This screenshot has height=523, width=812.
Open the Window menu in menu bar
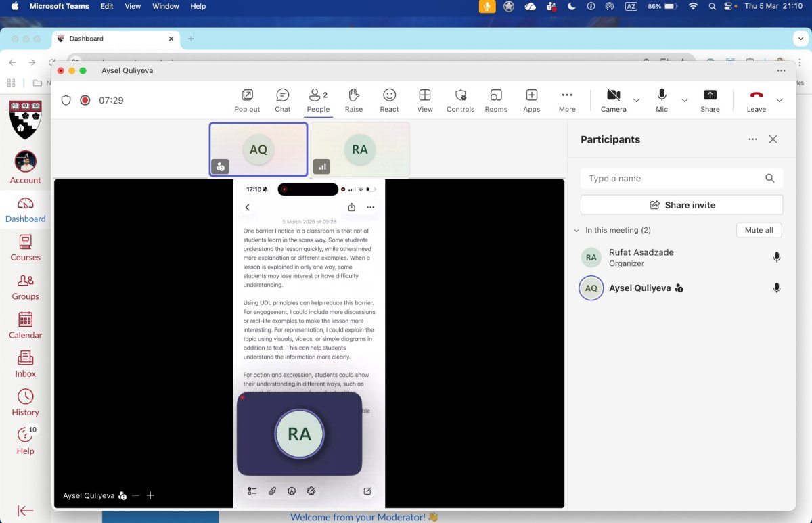pos(166,6)
